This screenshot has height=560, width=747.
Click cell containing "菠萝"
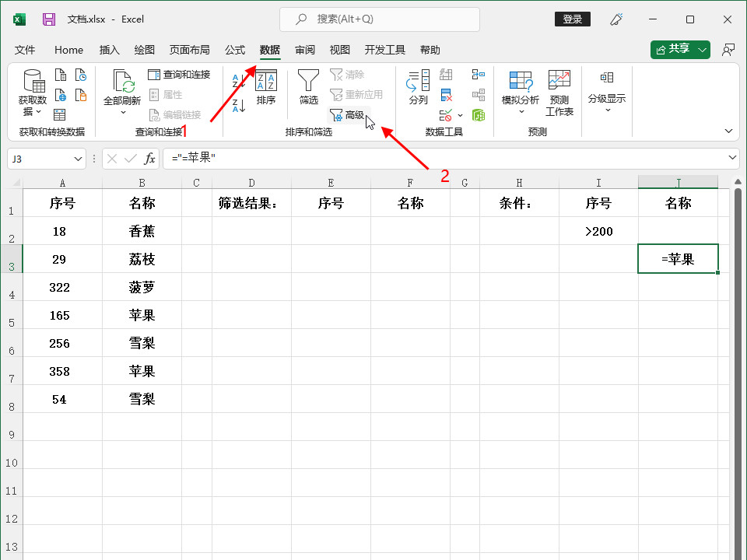pos(142,288)
